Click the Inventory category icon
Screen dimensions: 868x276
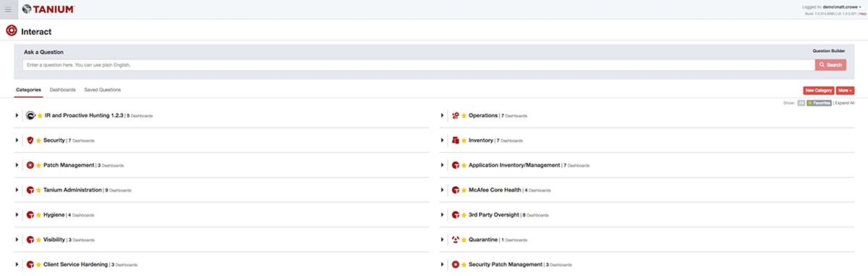tap(456, 140)
